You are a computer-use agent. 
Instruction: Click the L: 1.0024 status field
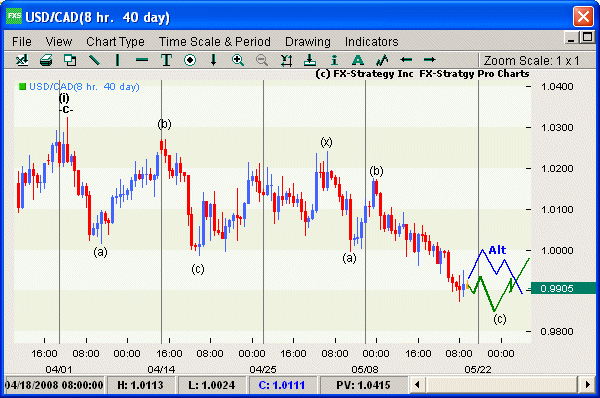(x=211, y=385)
